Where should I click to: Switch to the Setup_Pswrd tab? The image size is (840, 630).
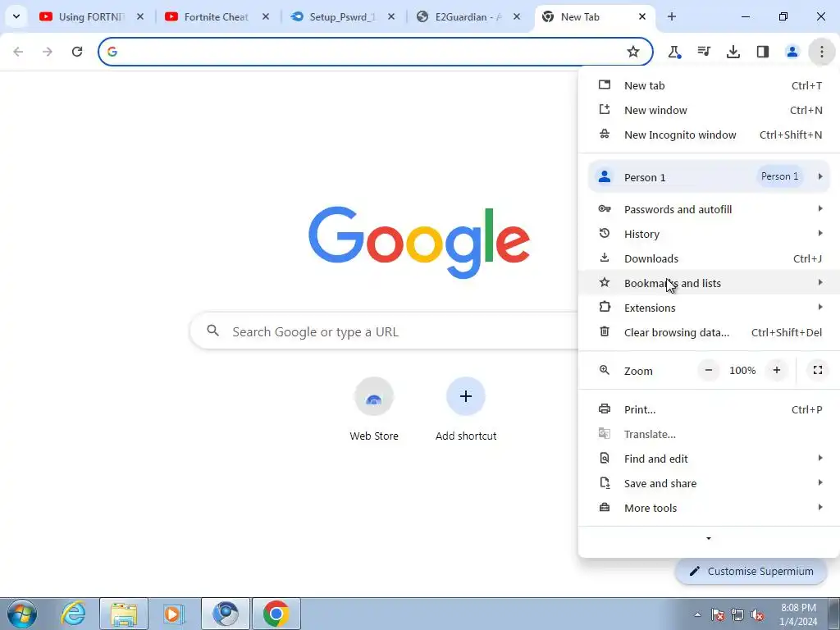click(x=340, y=16)
